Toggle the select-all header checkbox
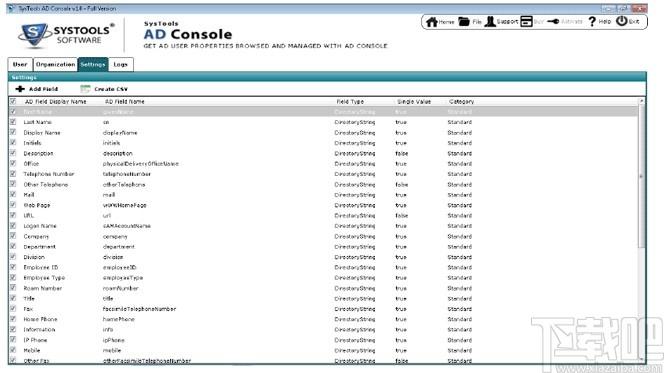This screenshot has height=373, width=666. coord(13,101)
